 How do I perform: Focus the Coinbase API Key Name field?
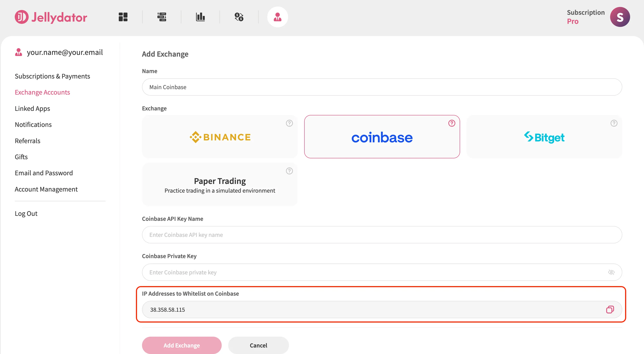click(382, 235)
